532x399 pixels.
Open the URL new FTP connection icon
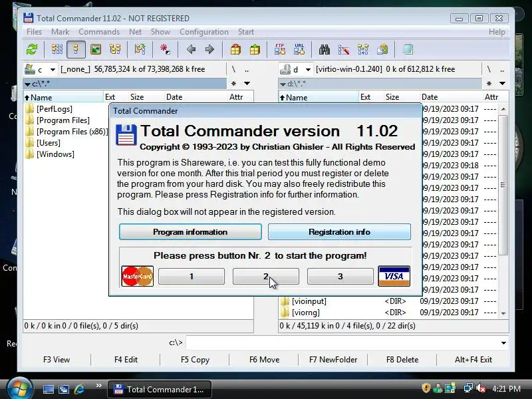tap(299, 49)
